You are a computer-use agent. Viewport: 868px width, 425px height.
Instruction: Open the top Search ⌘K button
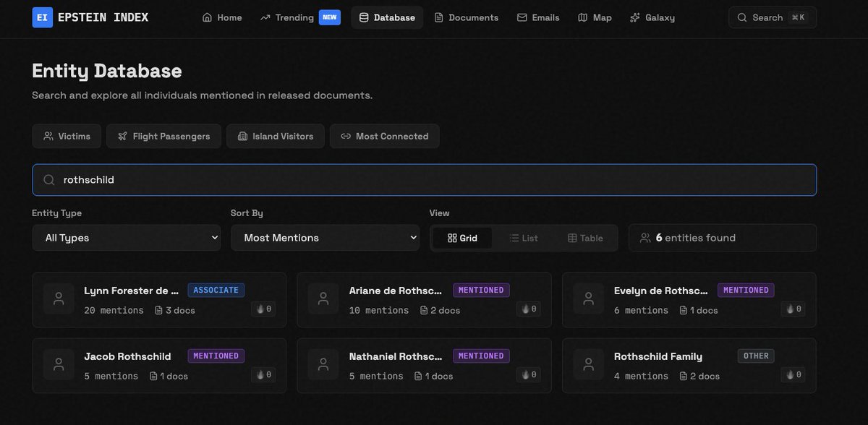coord(773,17)
